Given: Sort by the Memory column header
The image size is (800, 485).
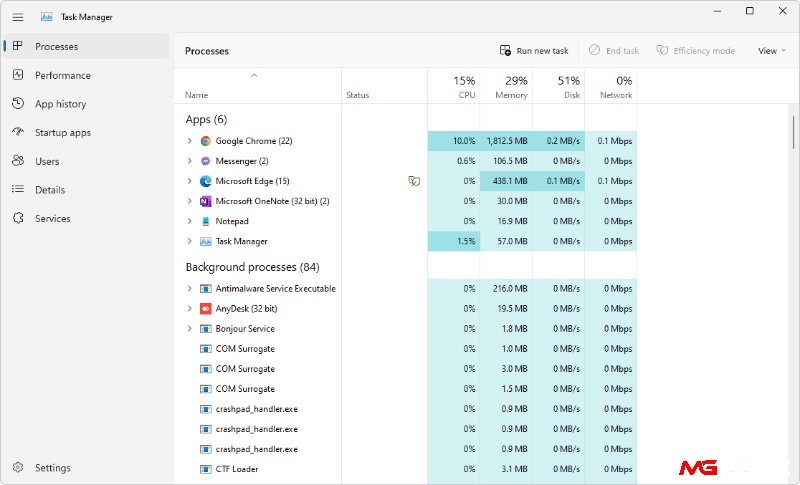Looking at the screenshot, I should coord(506,86).
